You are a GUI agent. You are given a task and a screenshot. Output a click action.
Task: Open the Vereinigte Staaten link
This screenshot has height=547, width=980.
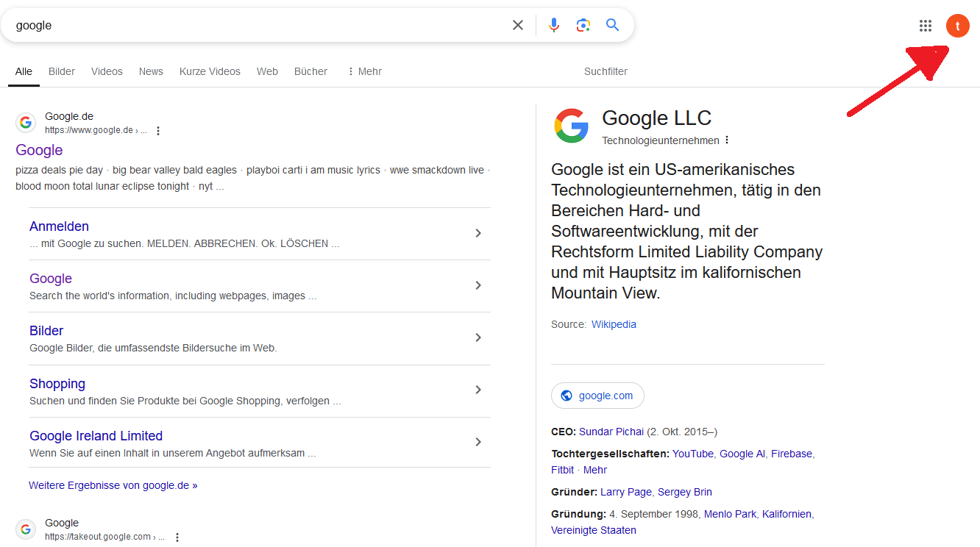click(x=594, y=530)
